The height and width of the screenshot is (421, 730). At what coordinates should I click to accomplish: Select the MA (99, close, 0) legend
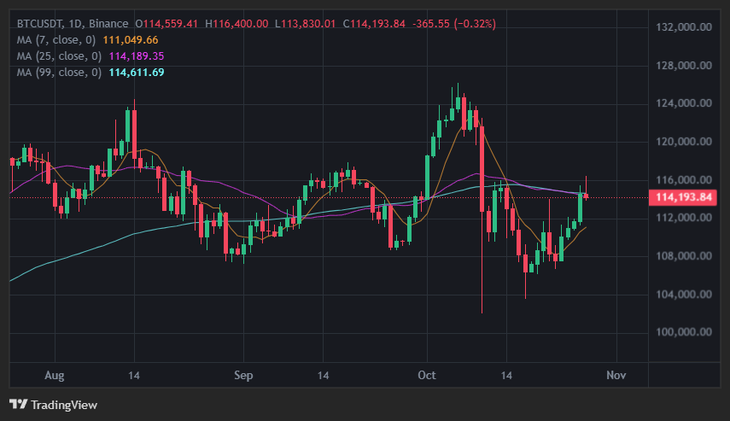[x=59, y=73]
